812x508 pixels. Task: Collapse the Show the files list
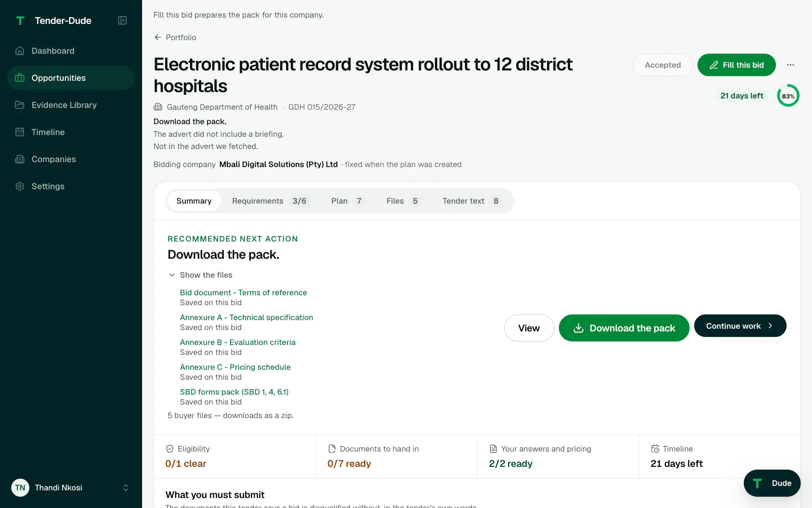tap(200, 275)
